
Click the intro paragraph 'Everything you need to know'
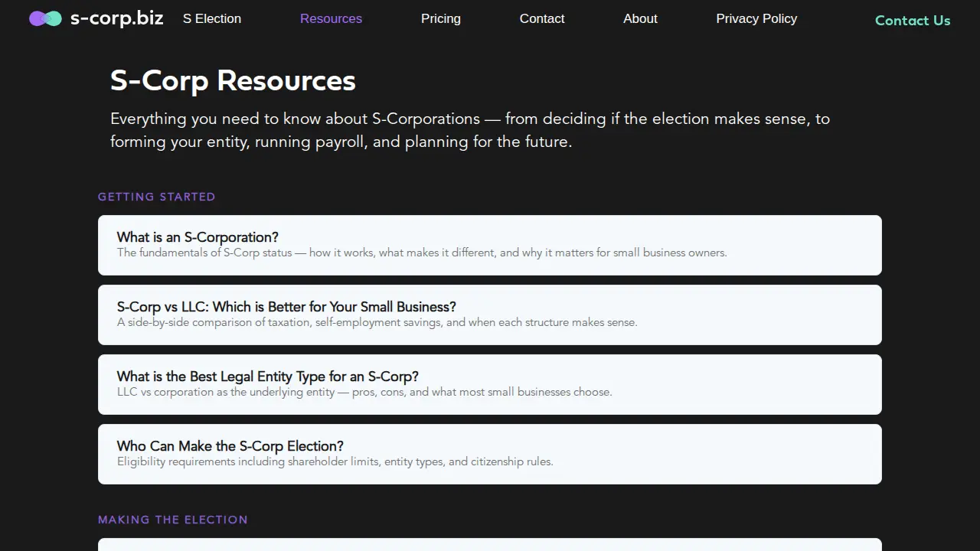[x=470, y=130]
